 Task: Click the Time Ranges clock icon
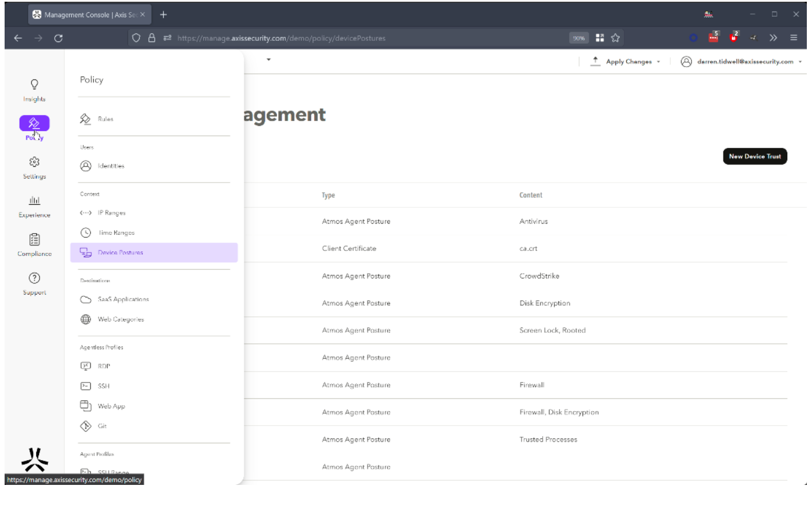[86, 232]
